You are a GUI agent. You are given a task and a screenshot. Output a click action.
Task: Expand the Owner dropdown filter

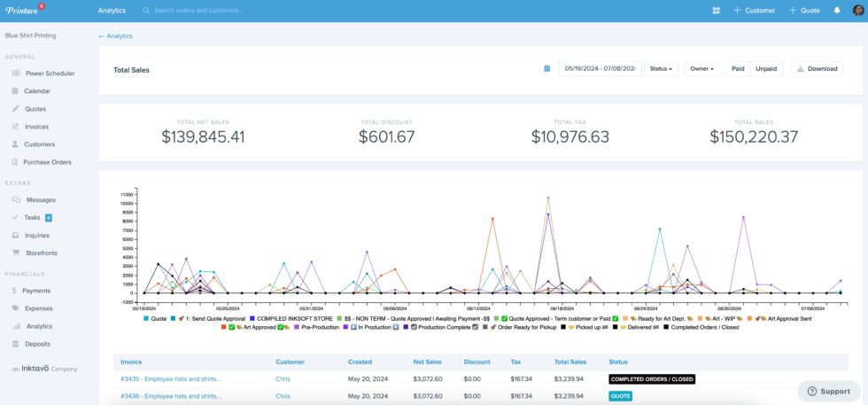click(701, 68)
